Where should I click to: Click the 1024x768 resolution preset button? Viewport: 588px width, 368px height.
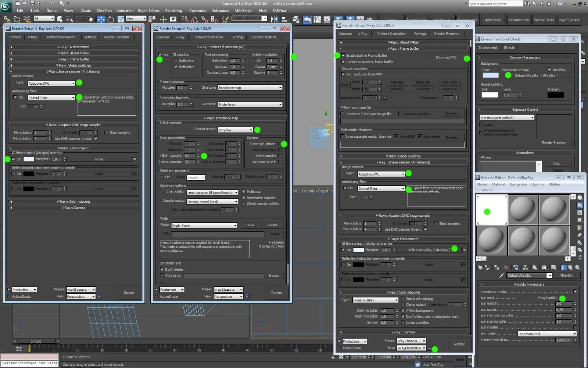click(423, 82)
